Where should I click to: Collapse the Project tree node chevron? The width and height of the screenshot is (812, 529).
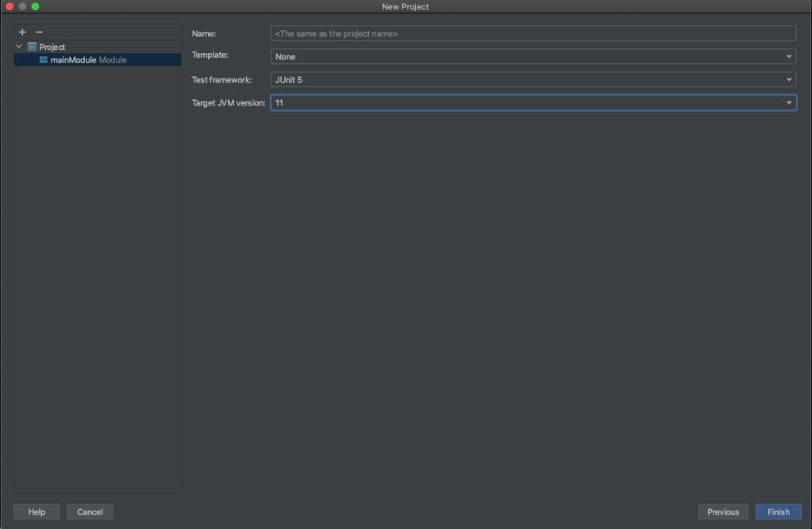19,47
